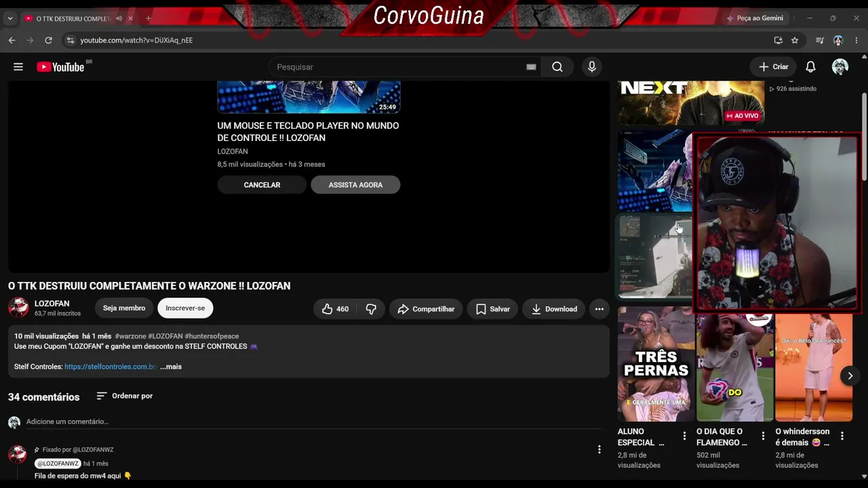Click the 34 comentários heading
The image size is (868, 488).
44,397
